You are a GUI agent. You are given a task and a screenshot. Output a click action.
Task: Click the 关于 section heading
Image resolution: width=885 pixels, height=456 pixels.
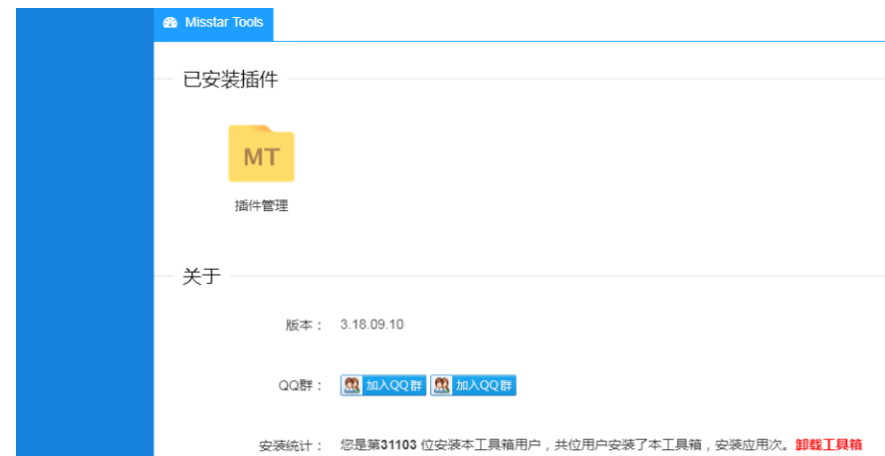tap(201, 277)
